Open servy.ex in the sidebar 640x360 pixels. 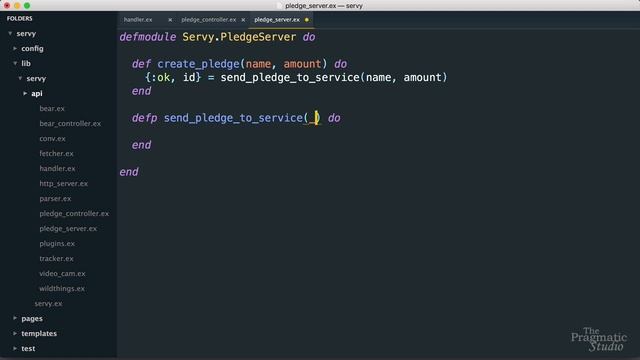[x=49, y=304]
